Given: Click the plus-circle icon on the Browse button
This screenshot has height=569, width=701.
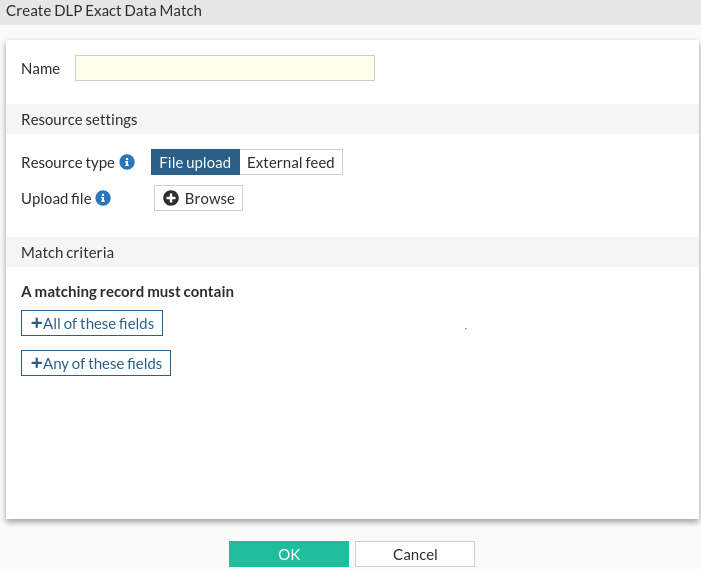Looking at the screenshot, I should [171, 198].
